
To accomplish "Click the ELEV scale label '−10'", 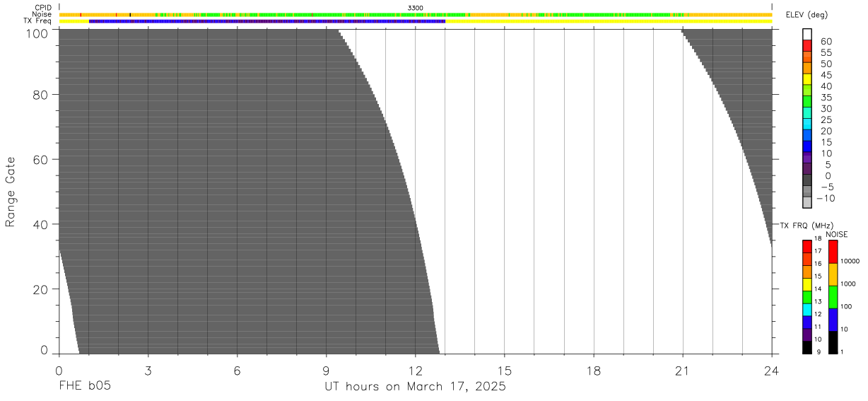I will tap(825, 198).
